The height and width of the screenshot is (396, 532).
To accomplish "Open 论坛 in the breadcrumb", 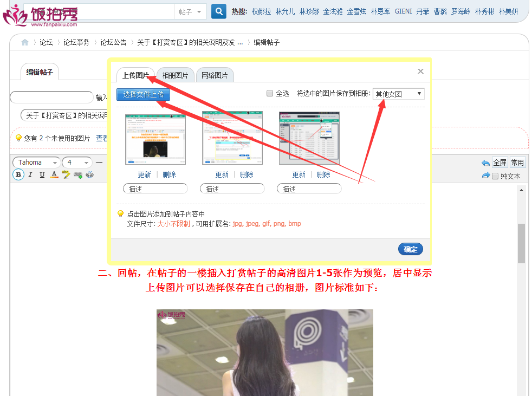I will click(46, 42).
